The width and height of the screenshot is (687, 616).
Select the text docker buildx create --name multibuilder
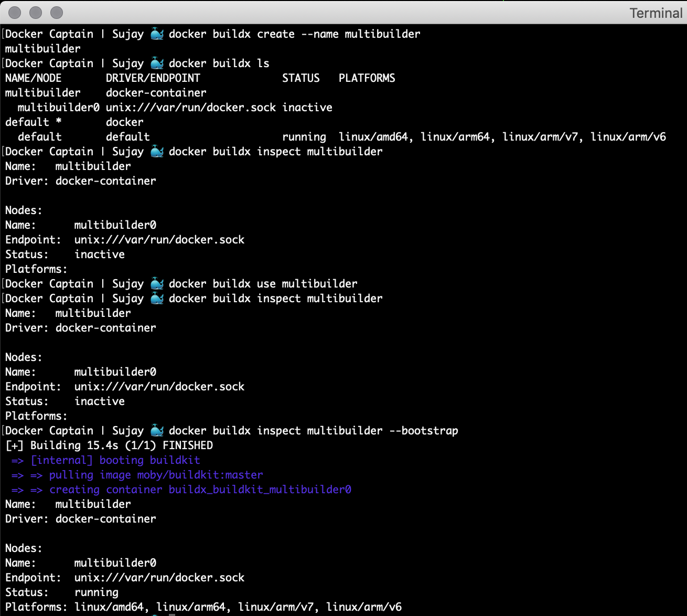coord(294,33)
